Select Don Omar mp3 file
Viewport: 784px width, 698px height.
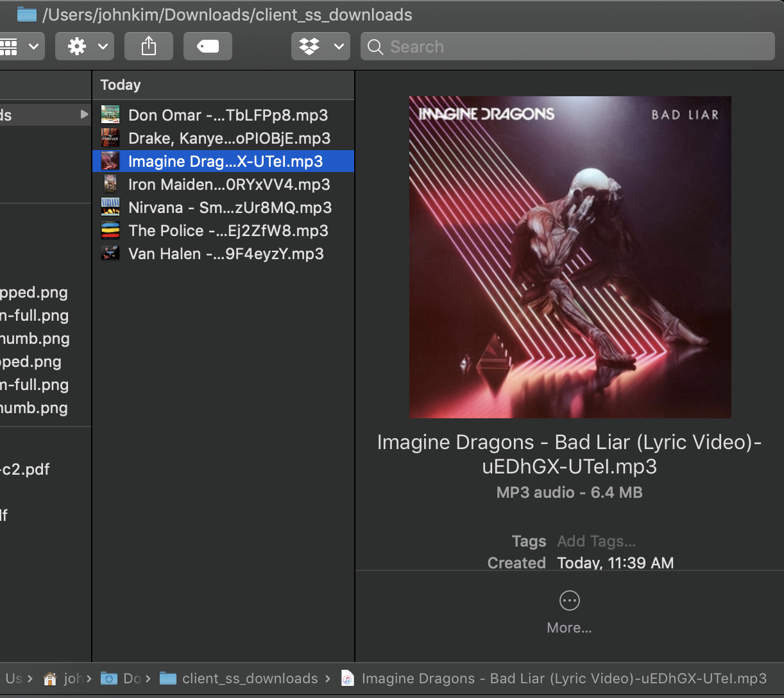click(x=223, y=115)
